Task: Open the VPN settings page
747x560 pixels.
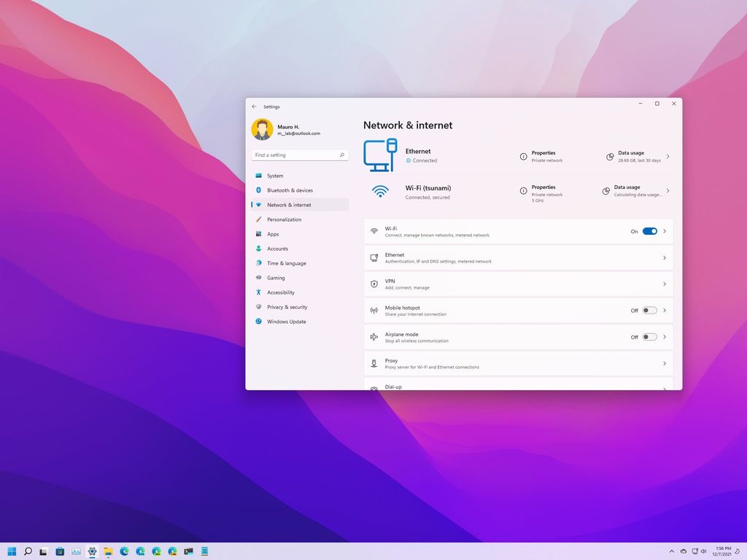Action: [519, 284]
